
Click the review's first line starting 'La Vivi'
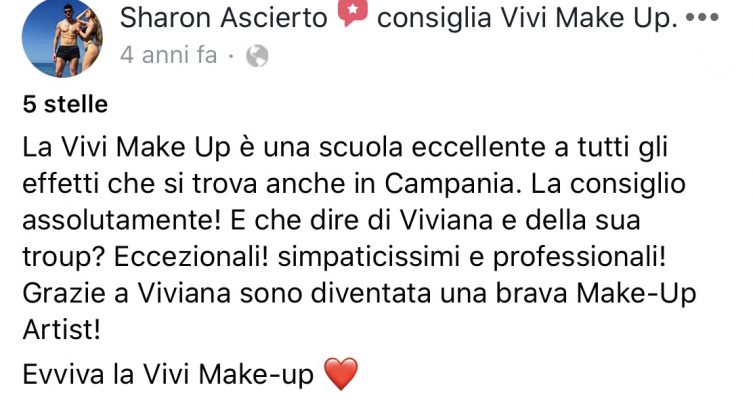[x=345, y=147]
